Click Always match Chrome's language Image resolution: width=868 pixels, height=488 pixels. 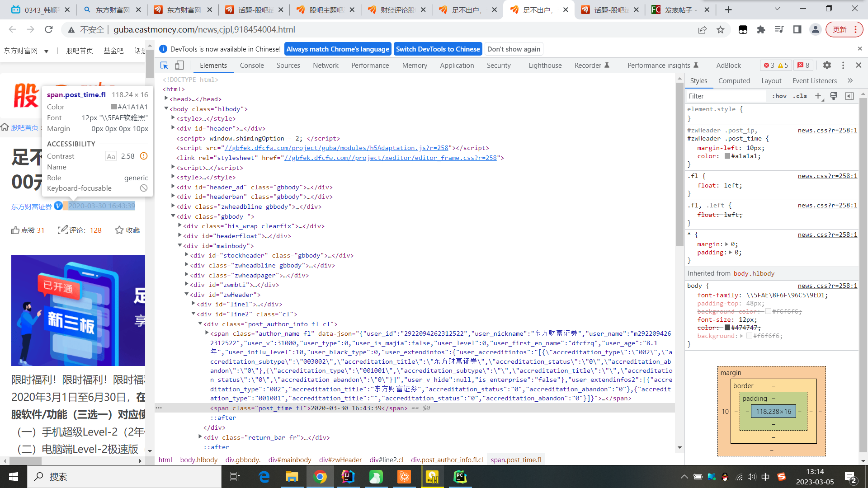(338, 49)
